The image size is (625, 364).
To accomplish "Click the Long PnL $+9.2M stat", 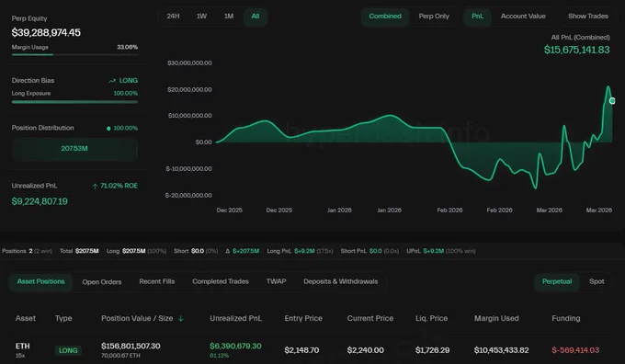I will (300, 251).
